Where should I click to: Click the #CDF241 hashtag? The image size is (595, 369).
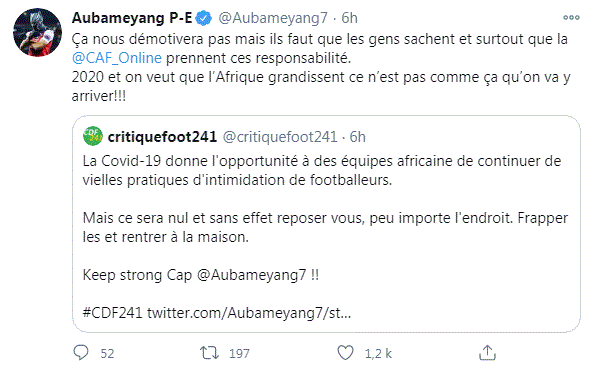(113, 313)
